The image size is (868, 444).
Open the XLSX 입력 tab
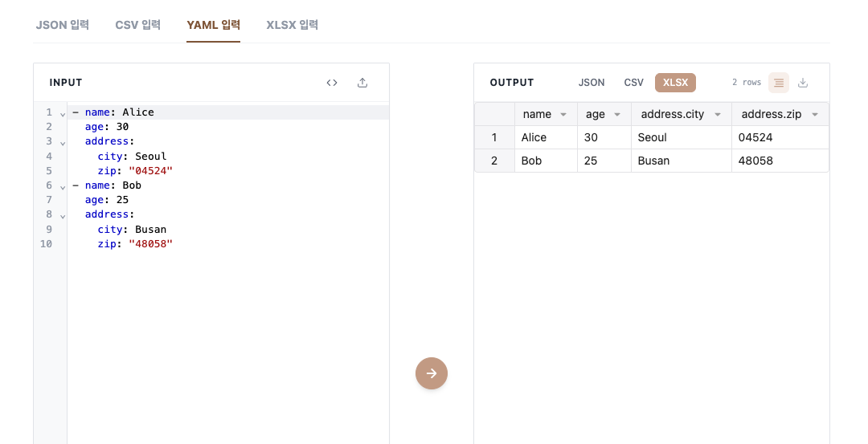[292, 25]
